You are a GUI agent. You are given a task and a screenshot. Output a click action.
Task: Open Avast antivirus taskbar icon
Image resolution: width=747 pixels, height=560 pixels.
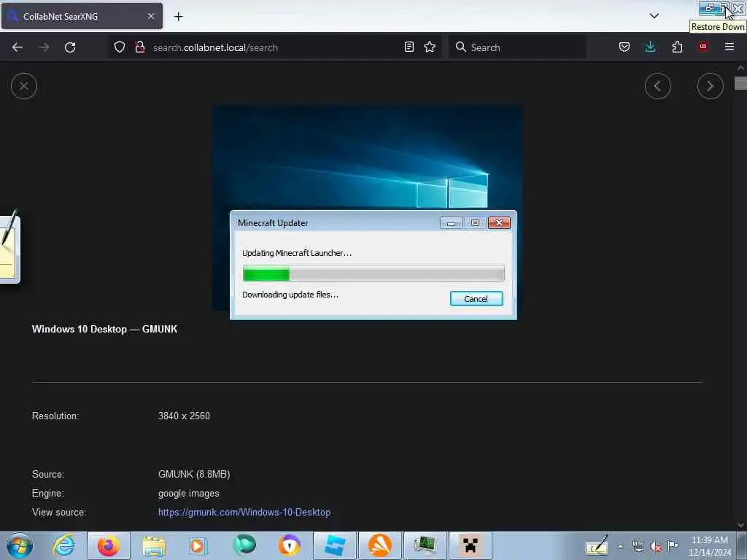click(x=379, y=545)
